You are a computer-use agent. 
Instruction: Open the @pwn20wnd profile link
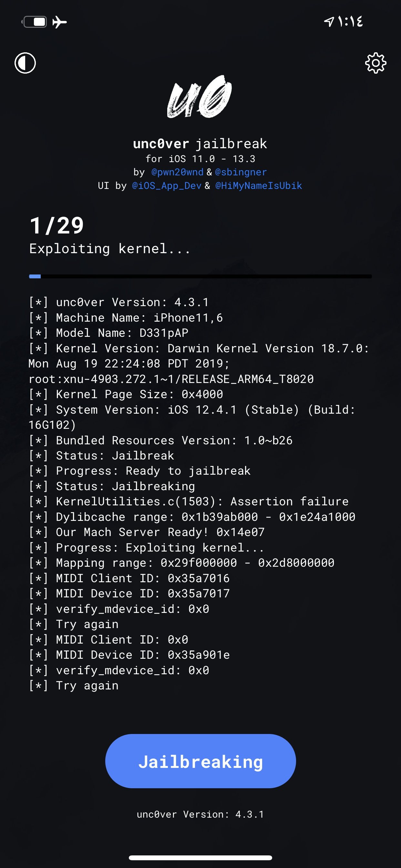point(177,172)
